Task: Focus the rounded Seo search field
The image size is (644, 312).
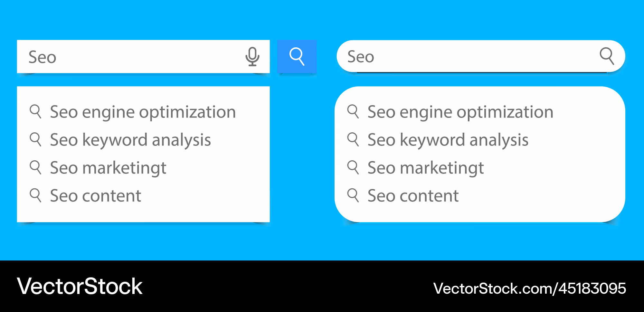Action: 481,56
